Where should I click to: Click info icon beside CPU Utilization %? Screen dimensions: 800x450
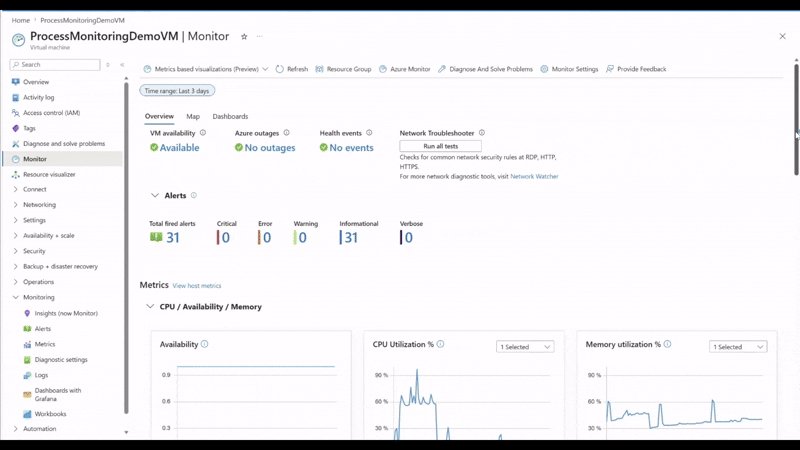click(x=440, y=344)
